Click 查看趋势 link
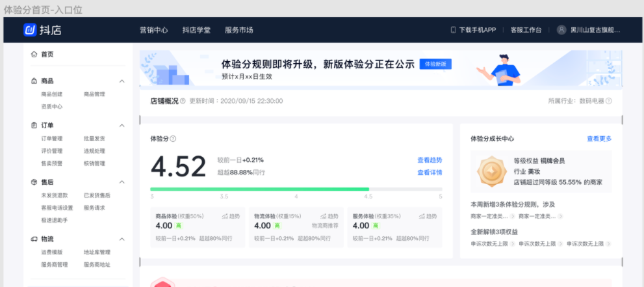 click(430, 160)
